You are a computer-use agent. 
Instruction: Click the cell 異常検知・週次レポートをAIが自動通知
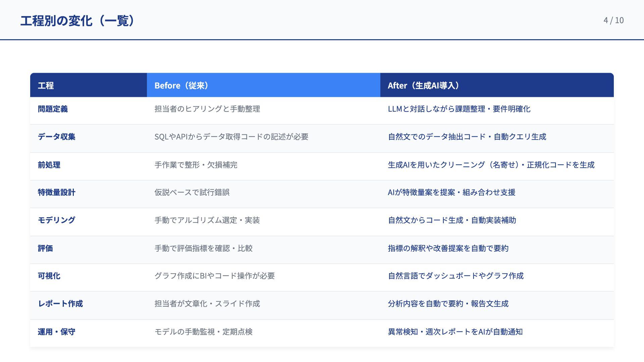point(455,332)
